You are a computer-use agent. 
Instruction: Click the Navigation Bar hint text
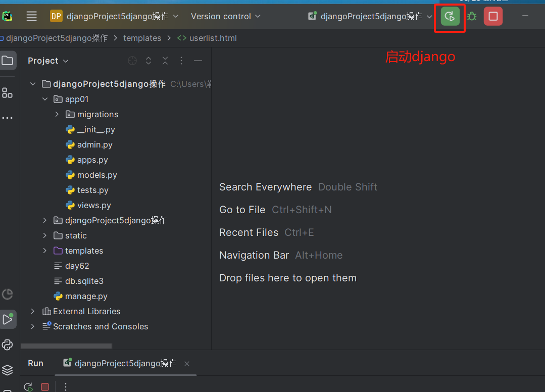pos(254,255)
